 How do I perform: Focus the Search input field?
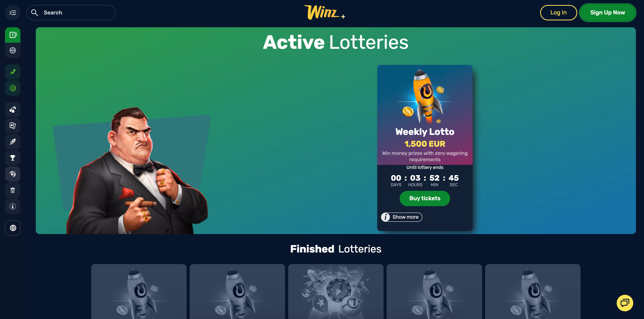click(71, 12)
